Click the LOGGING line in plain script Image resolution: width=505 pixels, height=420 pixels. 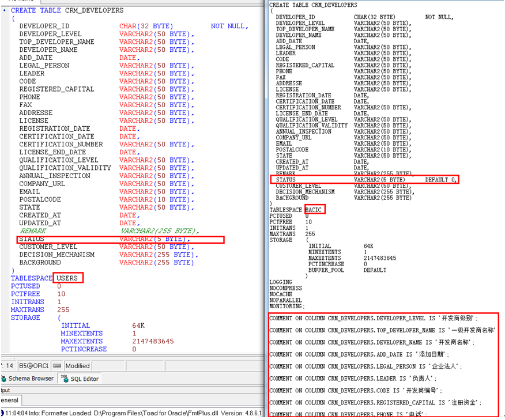pyautogui.click(x=281, y=282)
